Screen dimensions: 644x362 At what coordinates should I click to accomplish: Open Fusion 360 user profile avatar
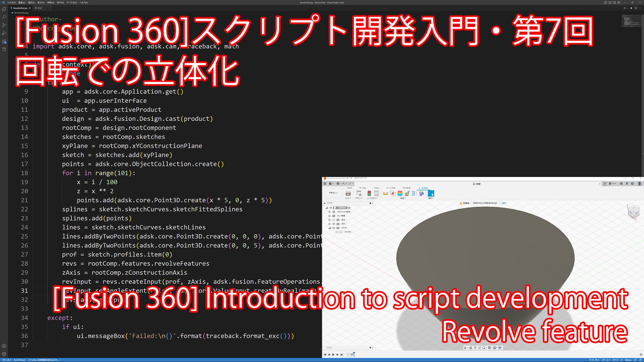click(x=640, y=184)
